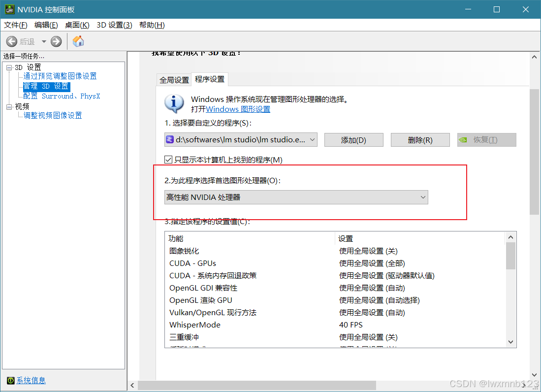Open the 高性能 NVIDIA 处理器 dropdown
Viewport: 541px width, 392px height.
pyautogui.click(x=296, y=197)
